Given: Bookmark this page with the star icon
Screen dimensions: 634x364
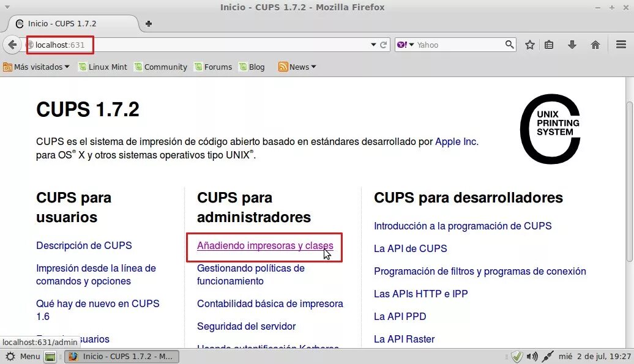Looking at the screenshot, I should pos(530,45).
